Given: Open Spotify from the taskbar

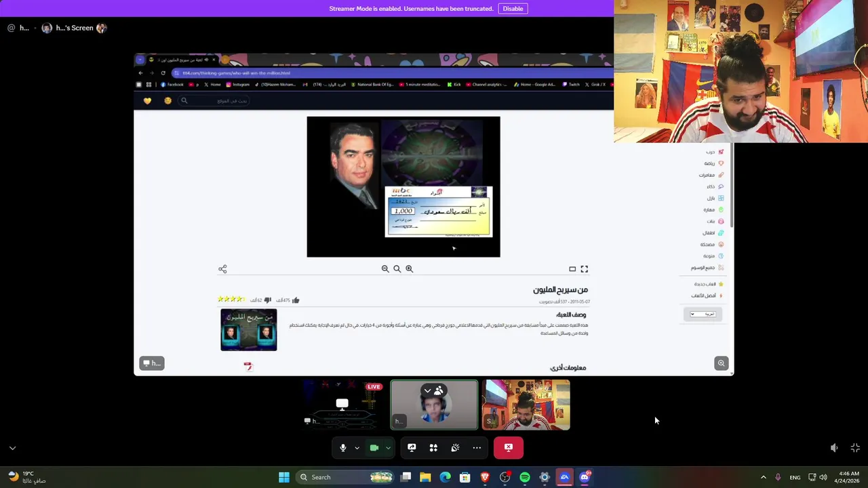Looking at the screenshot, I should [x=525, y=477].
